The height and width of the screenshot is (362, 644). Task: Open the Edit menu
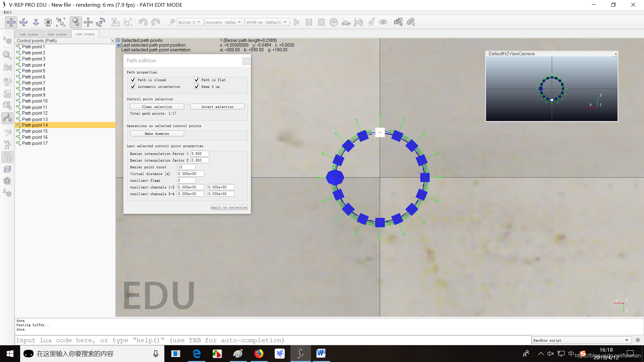7,12
